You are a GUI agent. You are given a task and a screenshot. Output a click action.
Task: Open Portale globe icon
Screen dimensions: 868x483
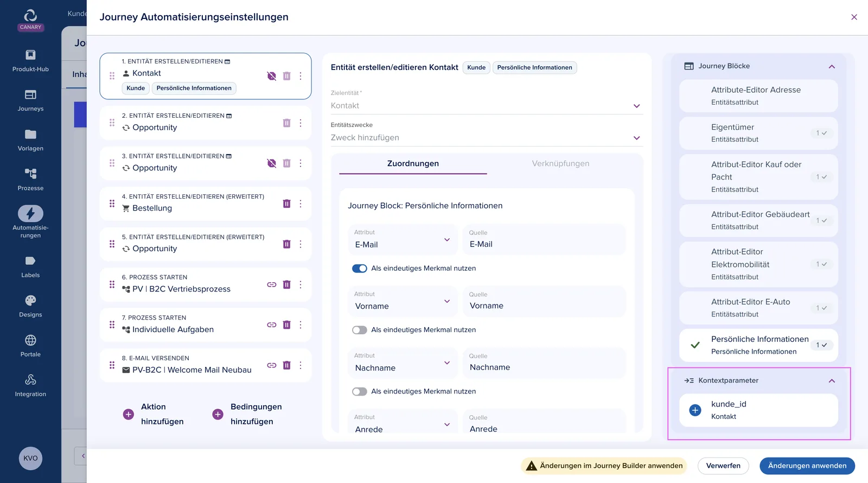coord(30,340)
